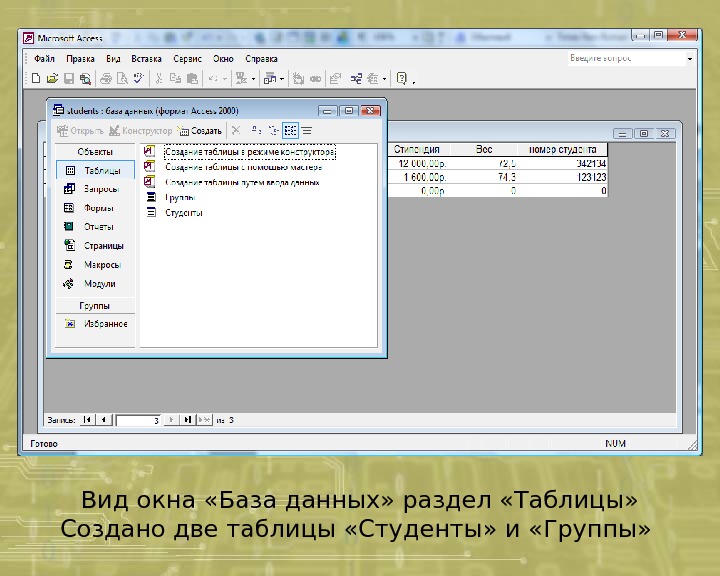Viewport: 720px width, 576px height.
Task: Open the Undo history dropdown arrow
Action: pyautogui.click(x=225, y=79)
